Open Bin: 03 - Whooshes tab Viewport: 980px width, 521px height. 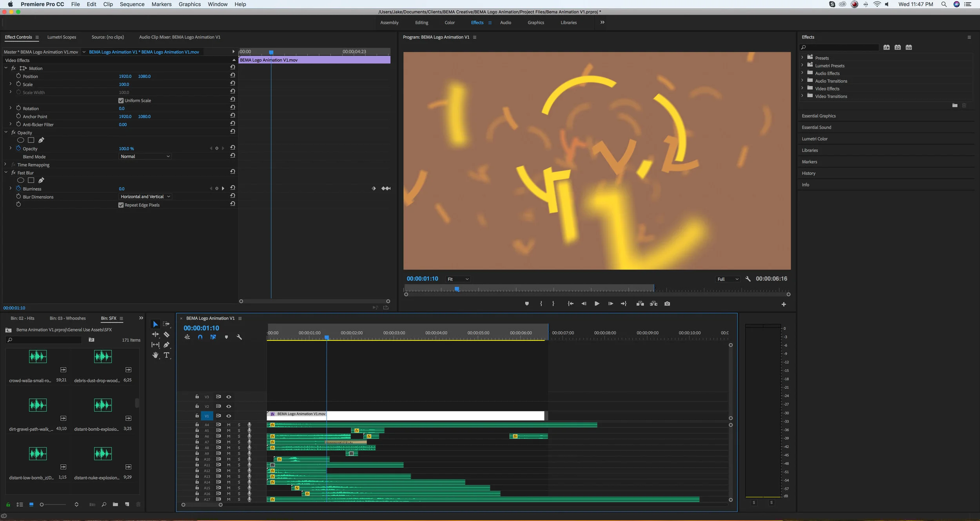67,318
